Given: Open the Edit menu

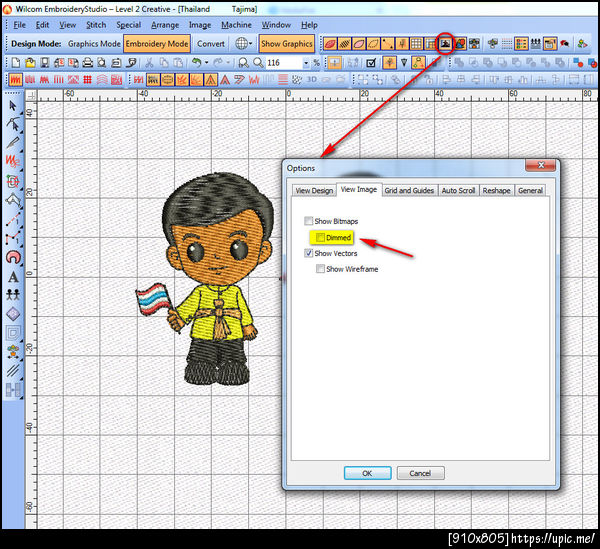Looking at the screenshot, I should click(x=42, y=25).
